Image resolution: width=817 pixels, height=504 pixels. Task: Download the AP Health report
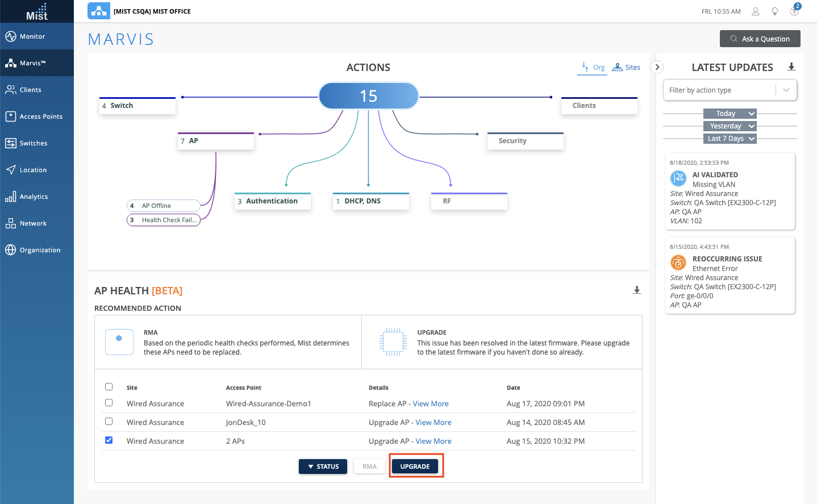point(637,290)
